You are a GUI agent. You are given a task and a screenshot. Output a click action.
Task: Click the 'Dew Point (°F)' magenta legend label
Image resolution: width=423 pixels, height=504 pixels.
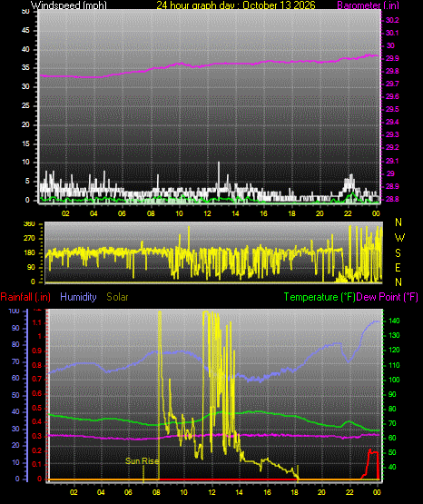[388, 297]
